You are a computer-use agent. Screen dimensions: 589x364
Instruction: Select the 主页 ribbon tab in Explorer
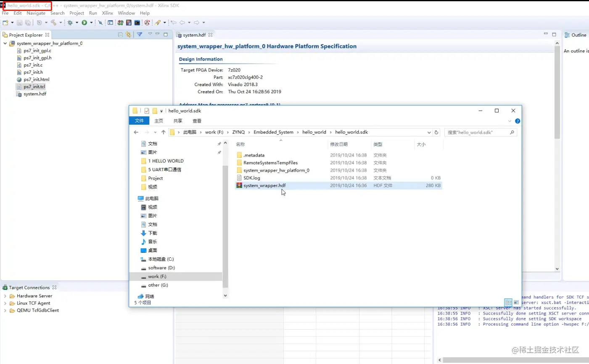click(x=158, y=121)
